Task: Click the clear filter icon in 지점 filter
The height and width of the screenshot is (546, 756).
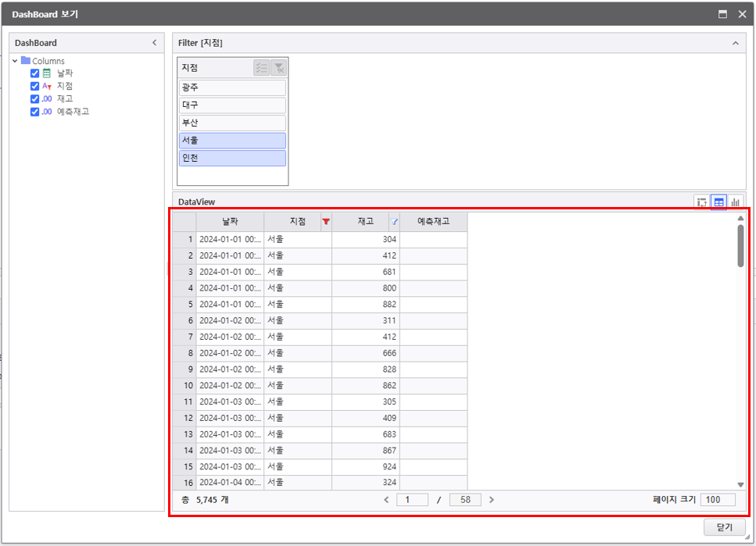Action: 278,68
